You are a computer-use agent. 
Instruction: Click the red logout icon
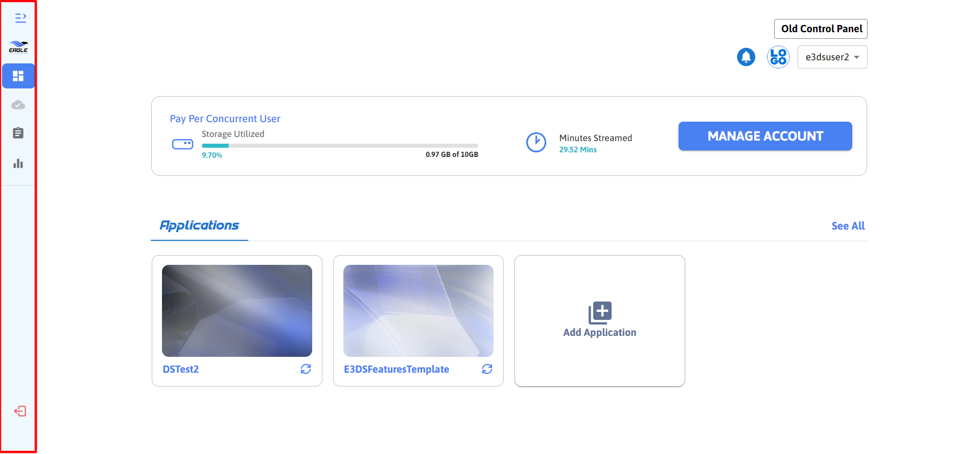click(x=20, y=411)
